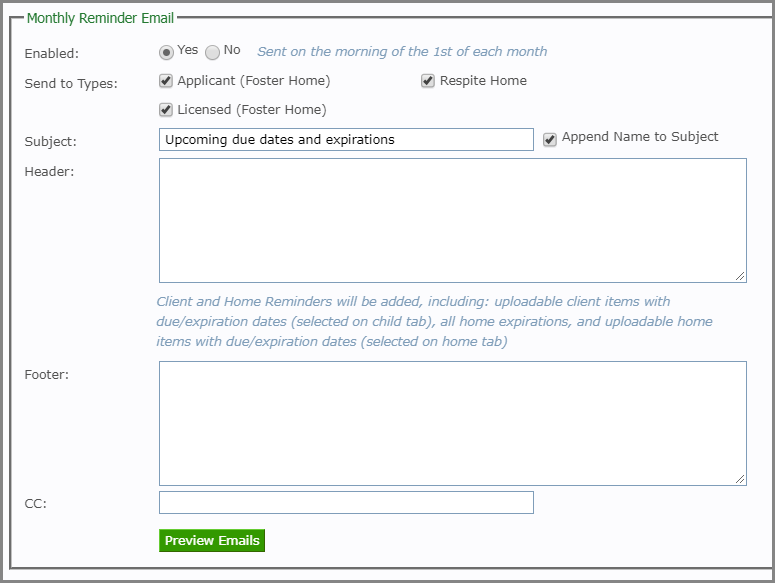Image resolution: width=775 pixels, height=583 pixels.
Task: Click the CC input field
Action: pyautogui.click(x=346, y=502)
